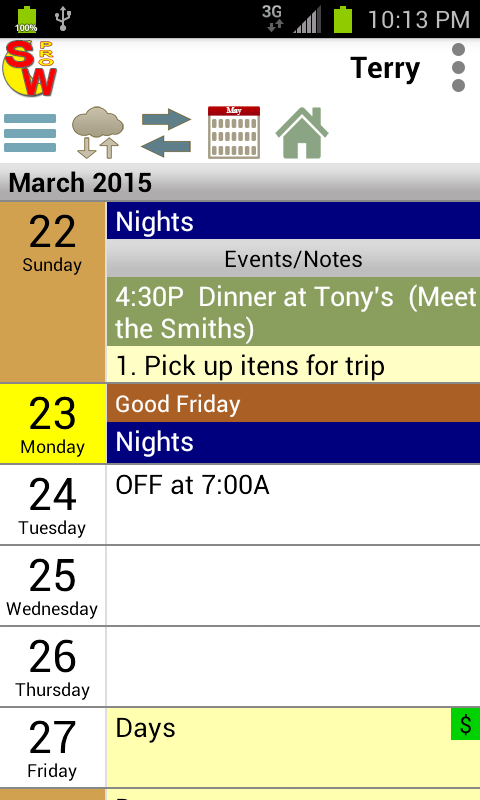Screen dimensions: 480x800
Task: Collapse the Events/Notes header bar
Action: pos(293,259)
